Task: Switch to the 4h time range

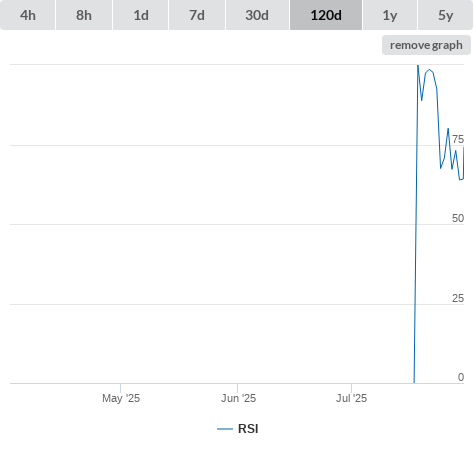Action: (x=28, y=15)
